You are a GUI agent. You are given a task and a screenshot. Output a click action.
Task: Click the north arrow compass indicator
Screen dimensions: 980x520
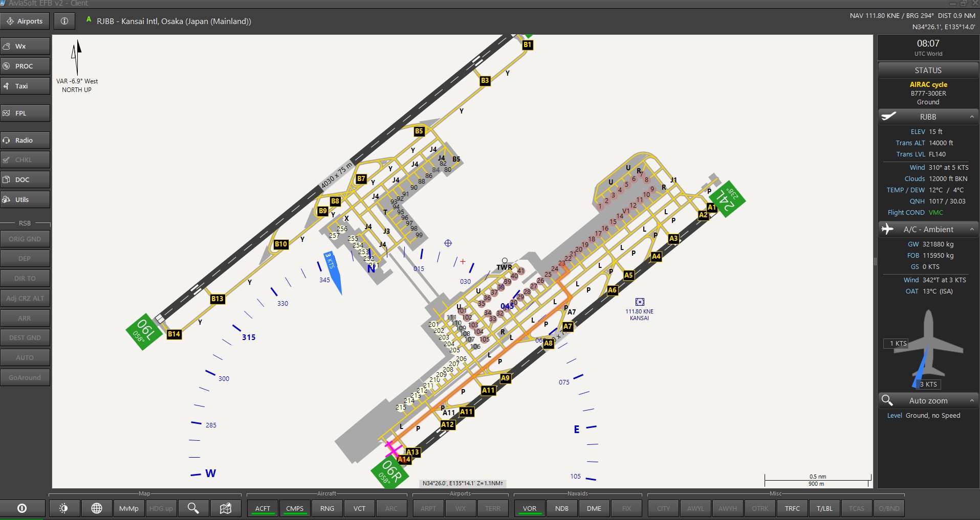pyautogui.click(x=77, y=57)
